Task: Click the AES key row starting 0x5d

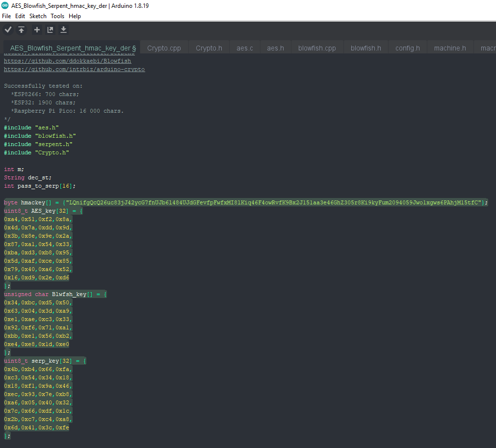Action: [38, 261]
